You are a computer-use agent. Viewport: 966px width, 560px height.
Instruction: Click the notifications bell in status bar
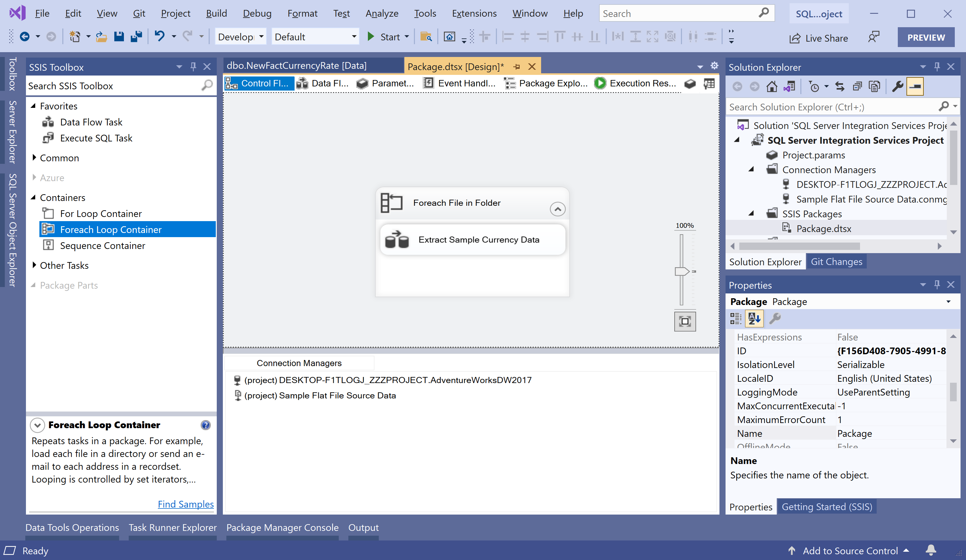point(931,550)
